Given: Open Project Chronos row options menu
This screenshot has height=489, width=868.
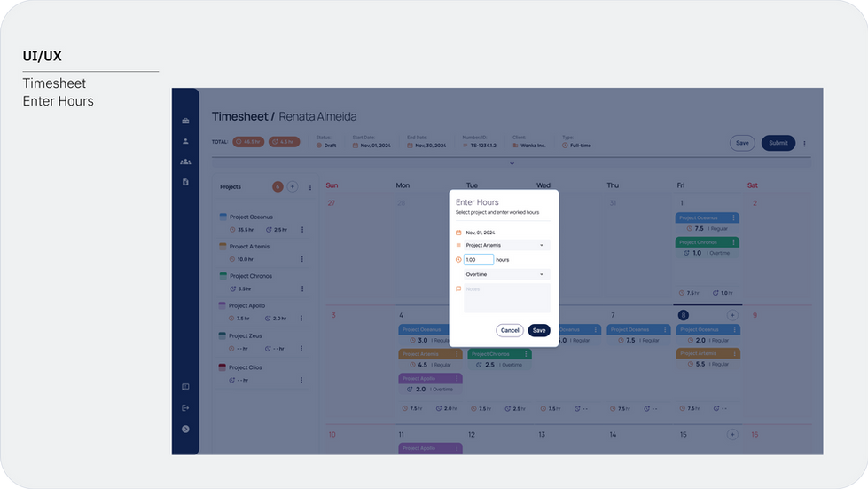Looking at the screenshot, I should pos(302,288).
